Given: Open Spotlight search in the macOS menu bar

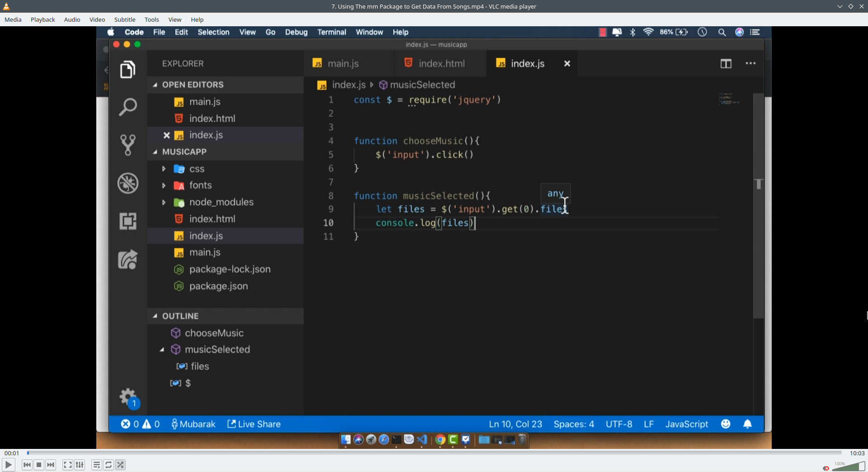Looking at the screenshot, I should coord(722,32).
